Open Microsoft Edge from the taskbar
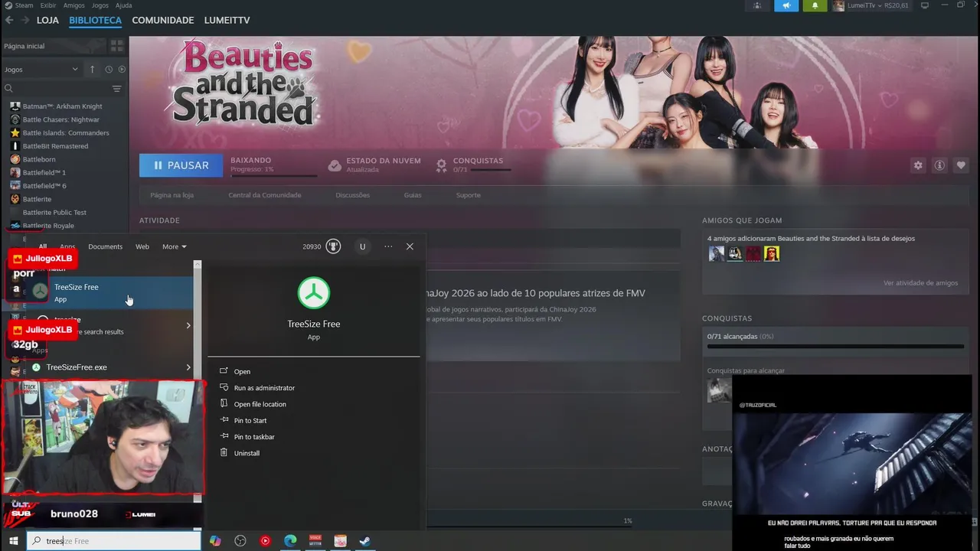This screenshot has width=980, height=551. [x=290, y=541]
